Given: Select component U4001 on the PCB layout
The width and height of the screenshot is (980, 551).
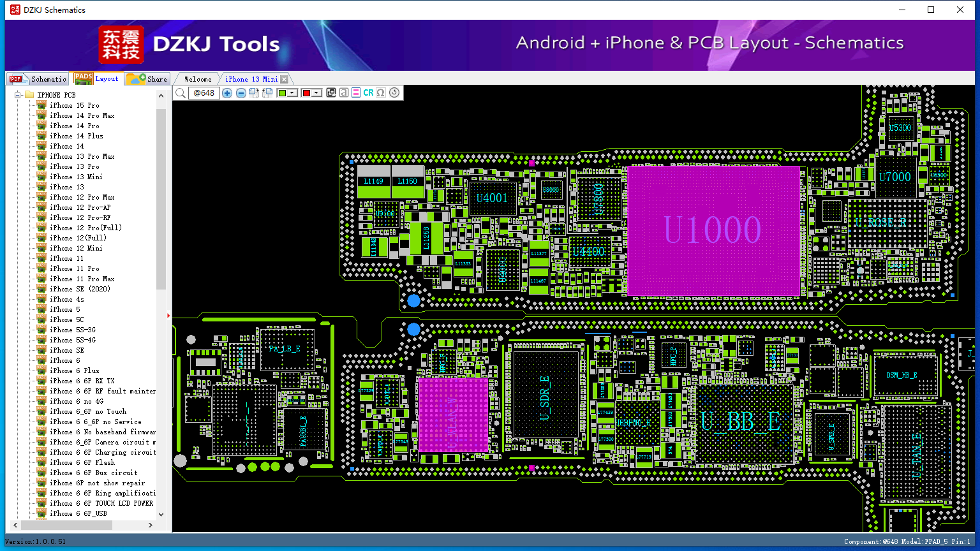Looking at the screenshot, I should click(x=492, y=198).
